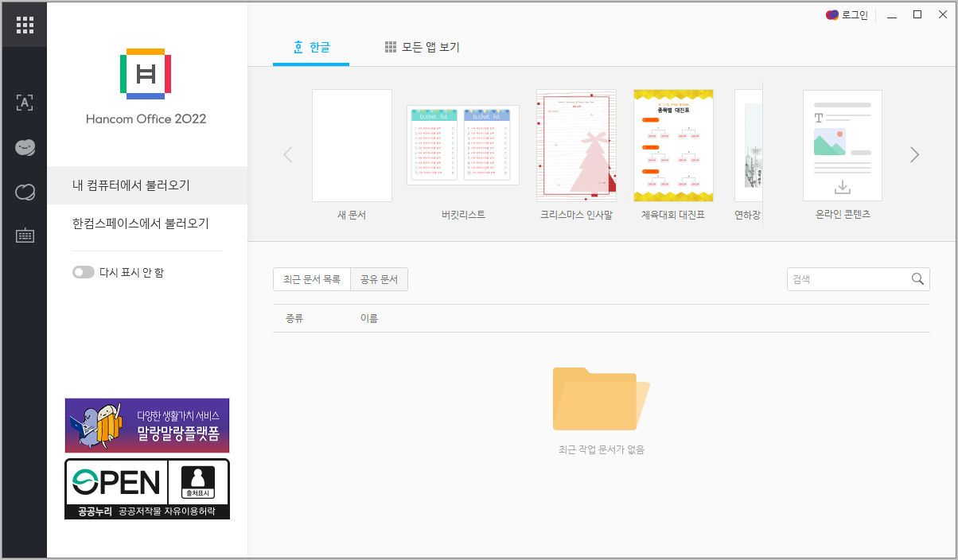Click the text recognition [A] sidebar icon
This screenshot has width=958, height=560.
click(x=25, y=103)
